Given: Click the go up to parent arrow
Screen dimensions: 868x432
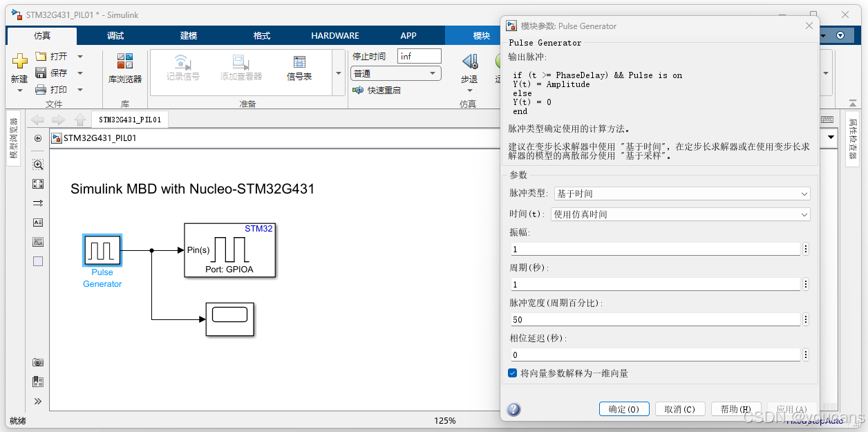Looking at the screenshot, I should tap(79, 120).
